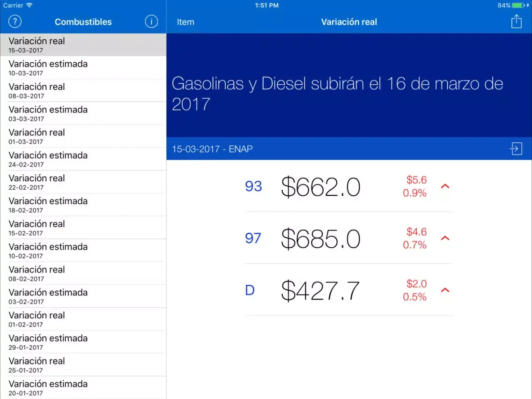
Task: Tap the Variación real header title
Action: pyautogui.click(x=349, y=22)
